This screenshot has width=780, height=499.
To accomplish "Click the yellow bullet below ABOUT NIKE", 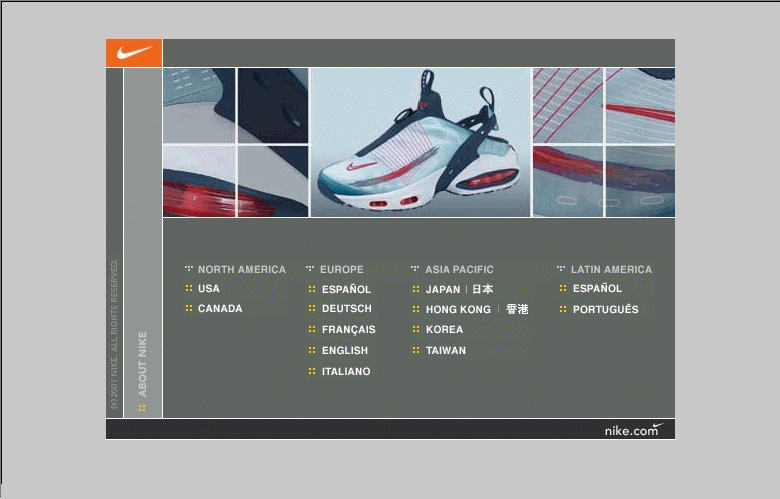I will coord(142,408).
